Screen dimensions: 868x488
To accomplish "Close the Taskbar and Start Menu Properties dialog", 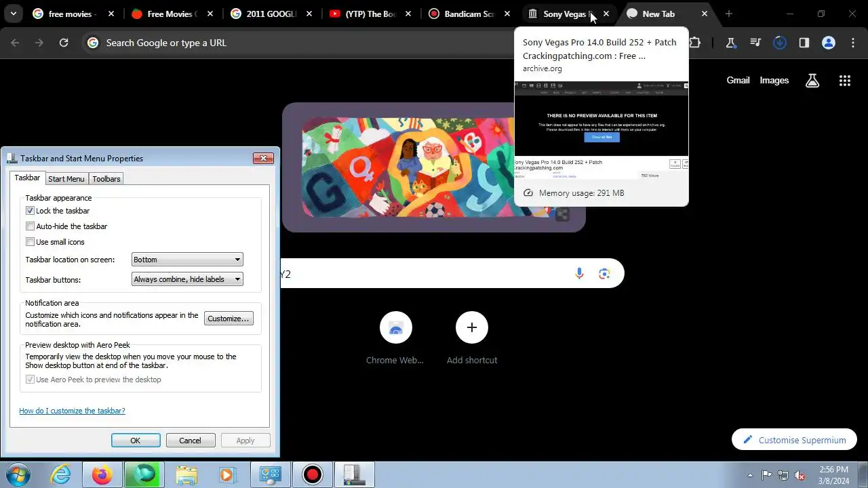I will pyautogui.click(x=263, y=159).
